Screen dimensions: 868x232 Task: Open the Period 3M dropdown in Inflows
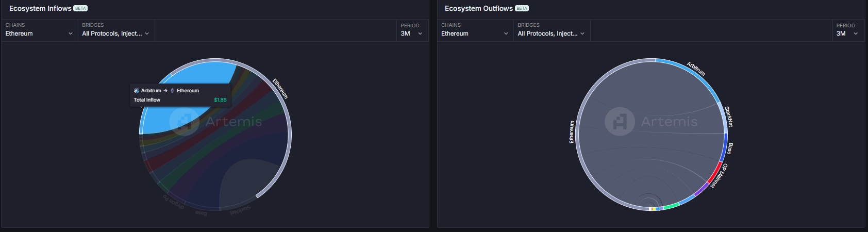coord(412,30)
